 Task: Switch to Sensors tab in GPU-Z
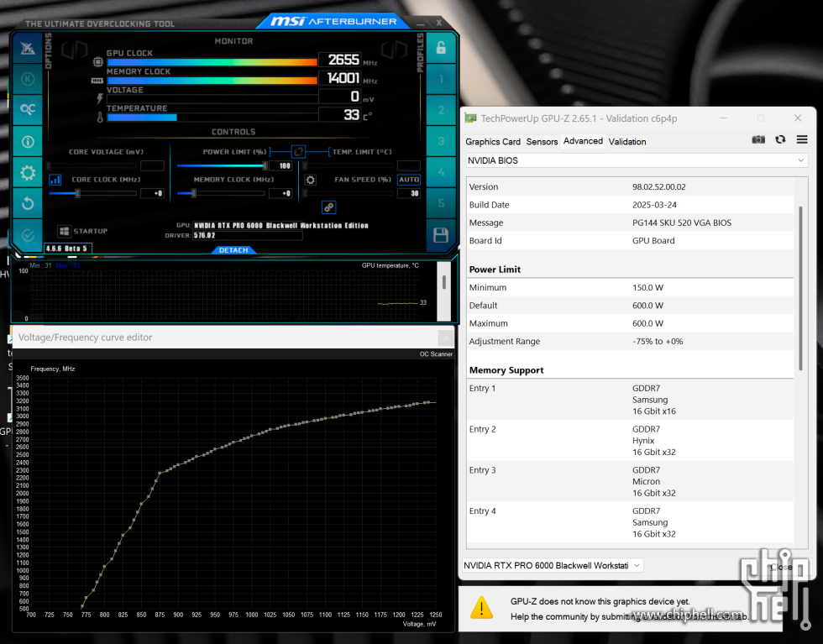[542, 142]
